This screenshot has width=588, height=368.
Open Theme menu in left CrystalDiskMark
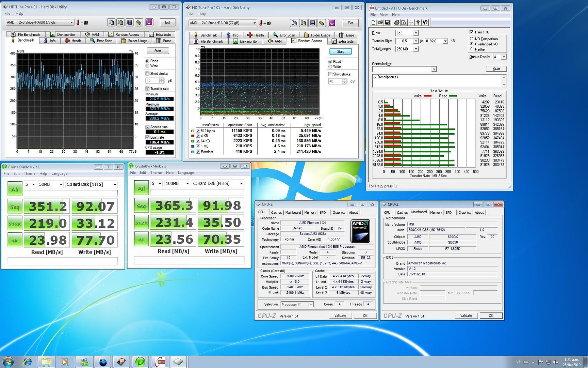pyautogui.click(x=30, y=174)
